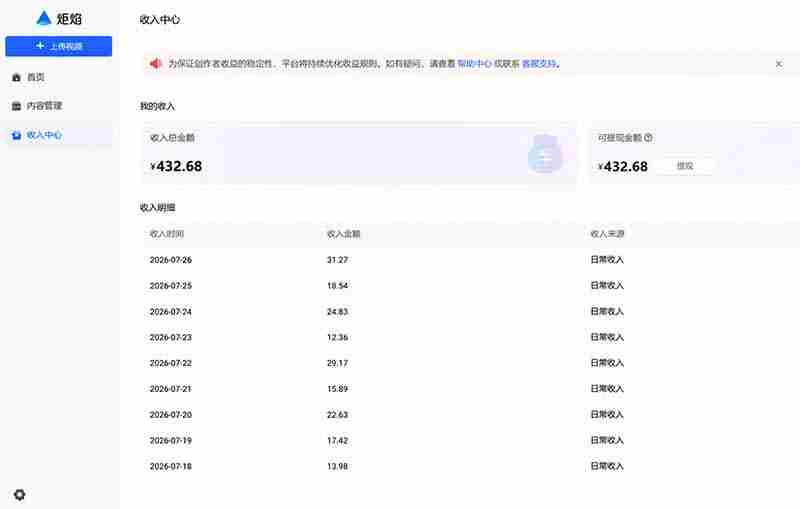
Task: Select the date cell 2026-07-25
Action: pos(170,286)
